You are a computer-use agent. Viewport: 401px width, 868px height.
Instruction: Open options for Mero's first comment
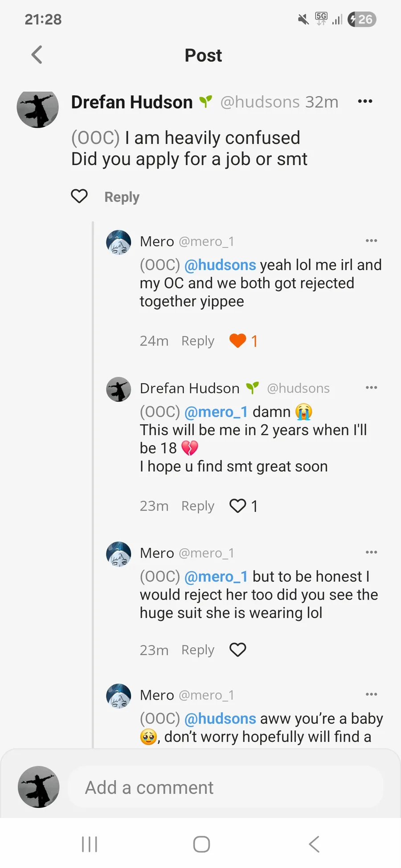click(x=371, y=241)
